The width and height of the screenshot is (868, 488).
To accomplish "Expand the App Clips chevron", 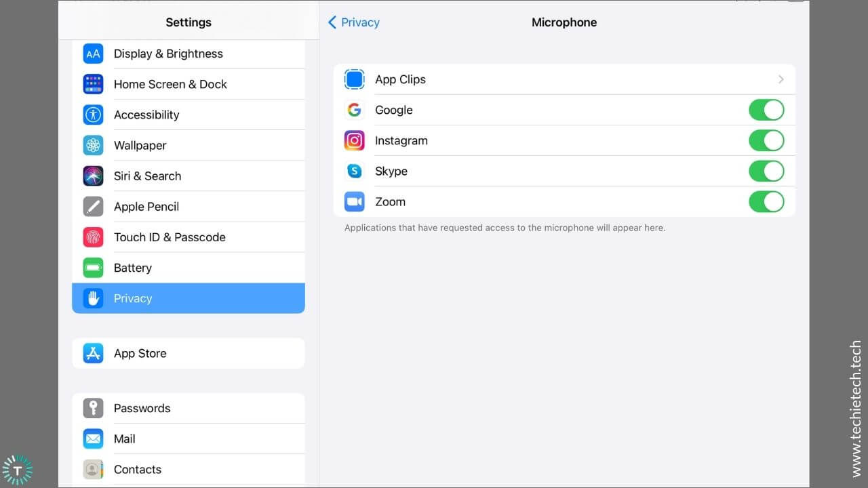I will [781, 79].
